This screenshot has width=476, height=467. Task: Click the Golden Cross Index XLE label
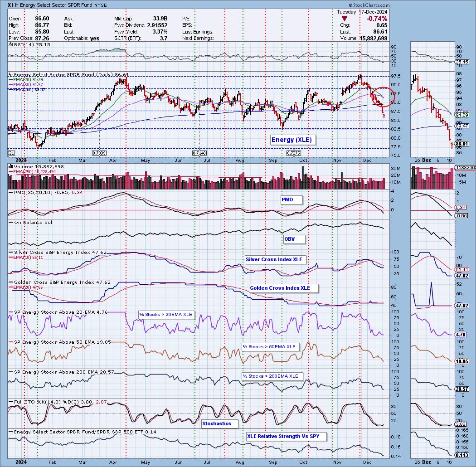(x=283, y=288)
